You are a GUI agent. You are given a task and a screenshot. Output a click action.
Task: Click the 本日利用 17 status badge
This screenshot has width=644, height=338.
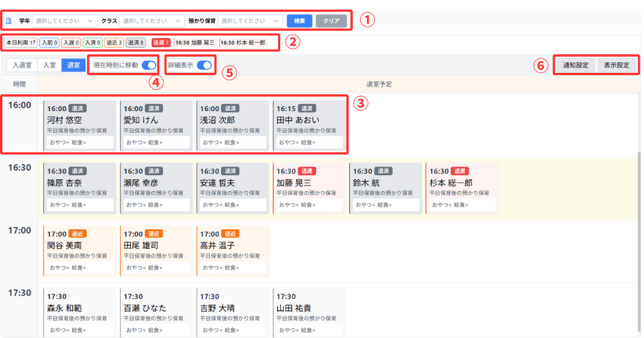point(21,43)
